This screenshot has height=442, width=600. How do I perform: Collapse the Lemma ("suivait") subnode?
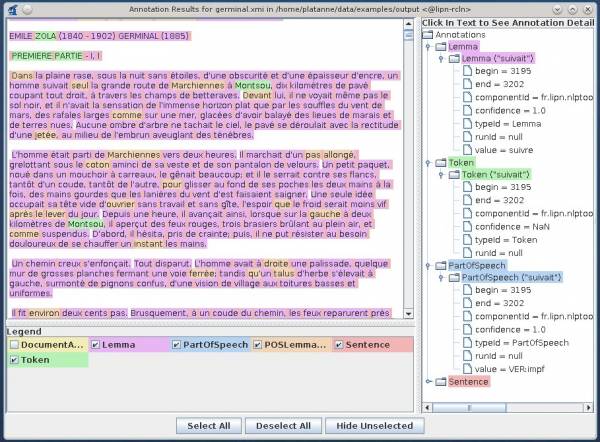click(x=439, y=60)
